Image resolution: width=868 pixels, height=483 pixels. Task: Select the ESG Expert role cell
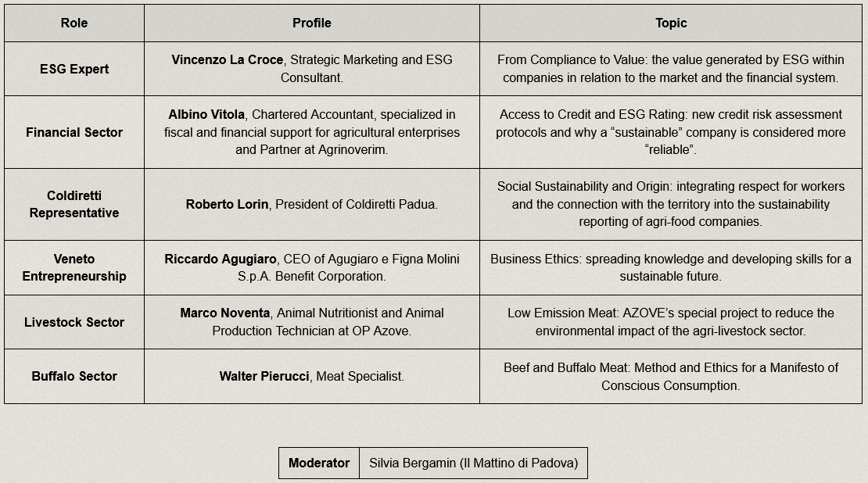[x=74, y=69]
